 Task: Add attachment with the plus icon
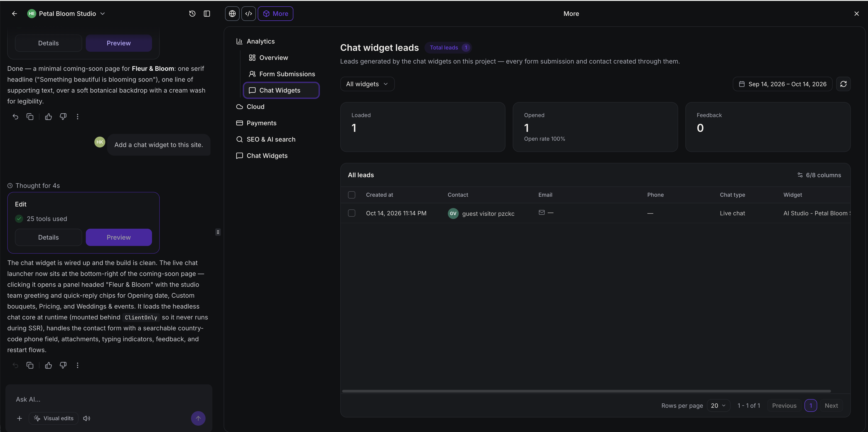pyautogui.click(x=20, y=418)
